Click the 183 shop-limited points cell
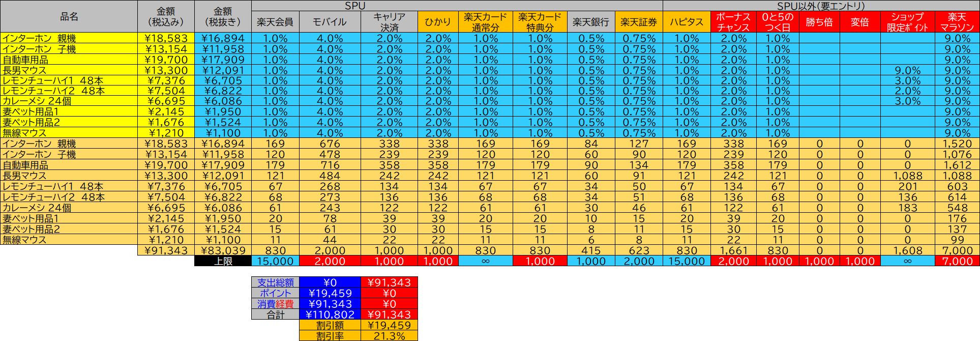The height and width of the screenshot is (341, 980). pyautogui.click(x=908, y=208)
